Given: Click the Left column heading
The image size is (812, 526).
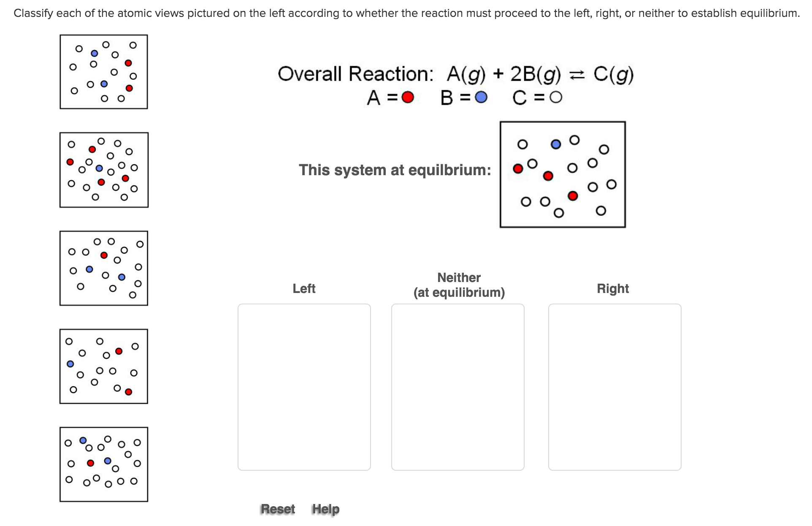Looking at the screenshot, I should [304, 289].
